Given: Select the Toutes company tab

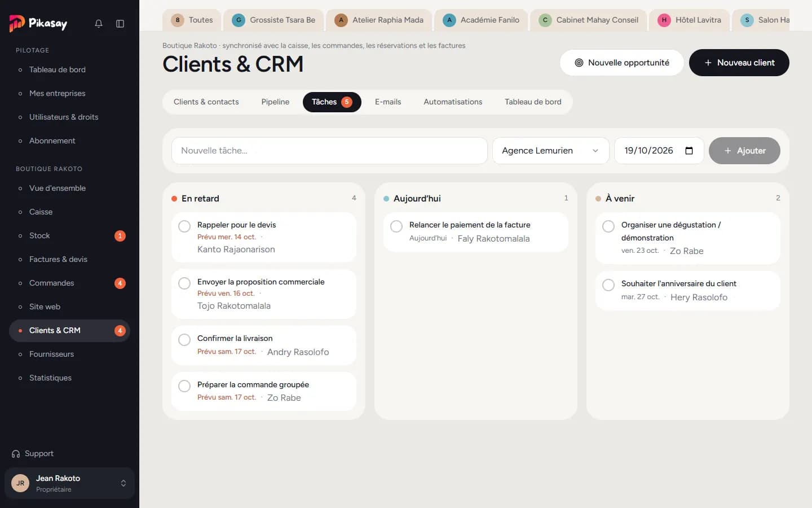Looking at the screenshot, I should (192, 20).
